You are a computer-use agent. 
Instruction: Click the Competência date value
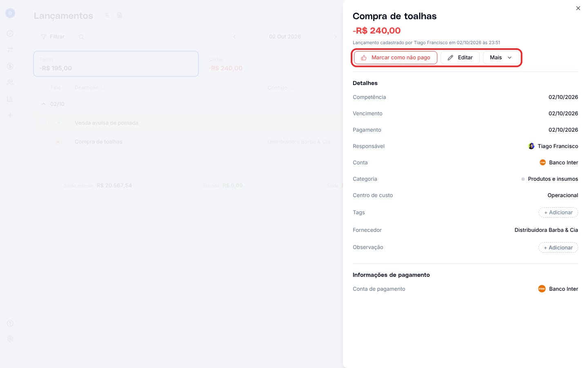click(x=563, y=97)
